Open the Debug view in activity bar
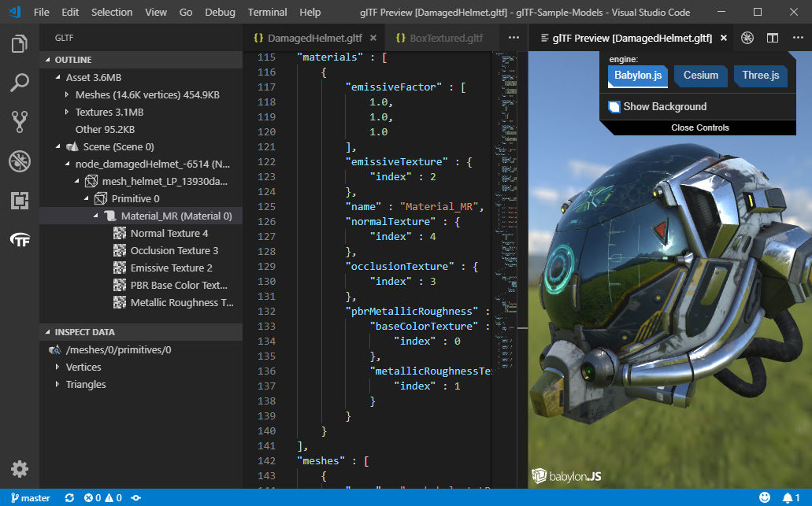This screenshot has height=506, width=812. click(x=20, y=161)
